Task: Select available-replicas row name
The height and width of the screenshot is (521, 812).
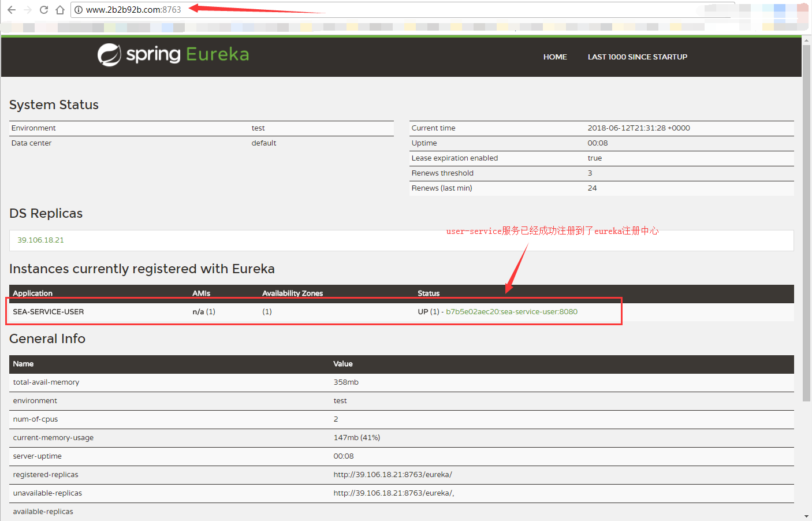Action: click(43, 512)
